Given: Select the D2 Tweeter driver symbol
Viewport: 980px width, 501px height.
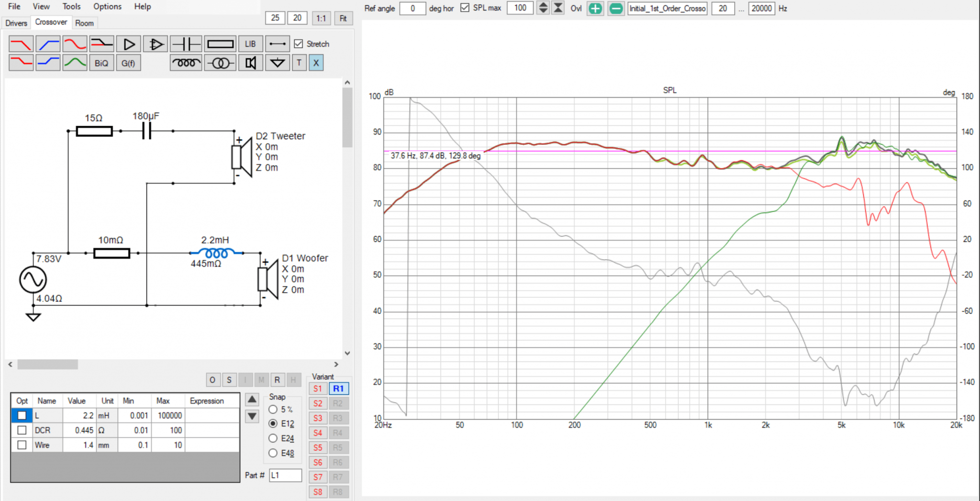Looking at the screenshot, I should (x=242, y=157).
